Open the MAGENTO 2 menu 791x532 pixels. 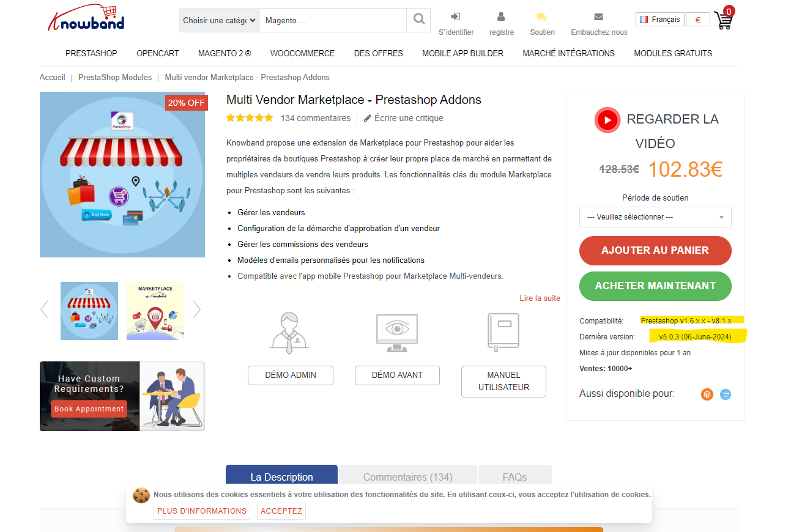click(225, 53)
